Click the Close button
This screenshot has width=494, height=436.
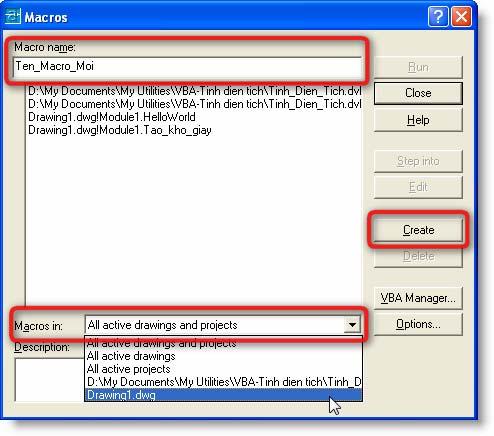[x=418, y=93]
